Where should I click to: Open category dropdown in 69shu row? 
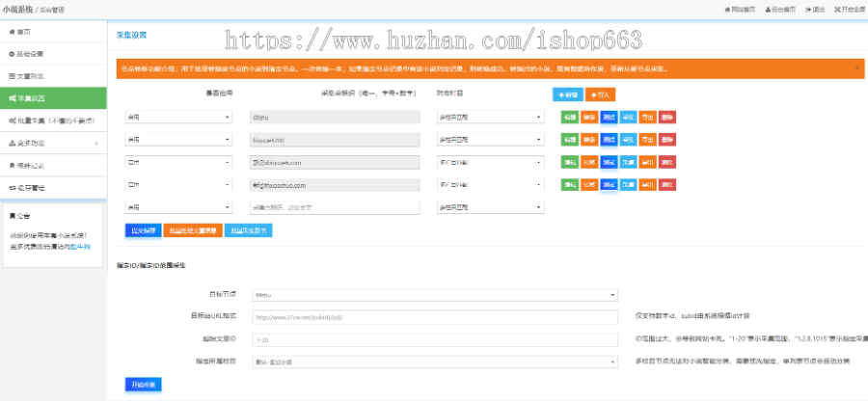[490, 117]
